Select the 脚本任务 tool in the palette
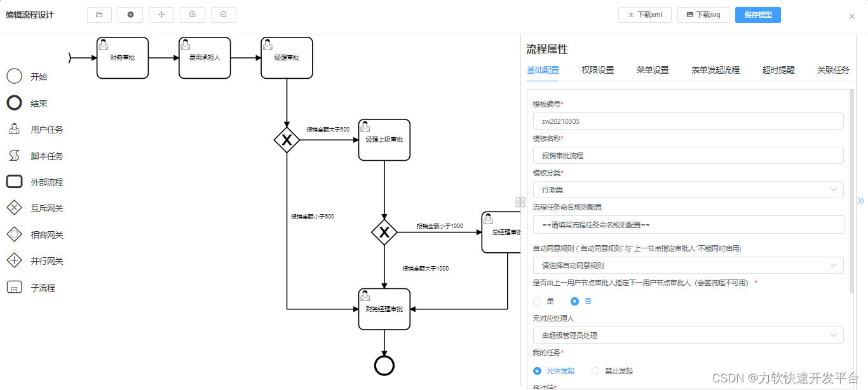The width and height of the screenshot is (868, 390). click(14, 155)
